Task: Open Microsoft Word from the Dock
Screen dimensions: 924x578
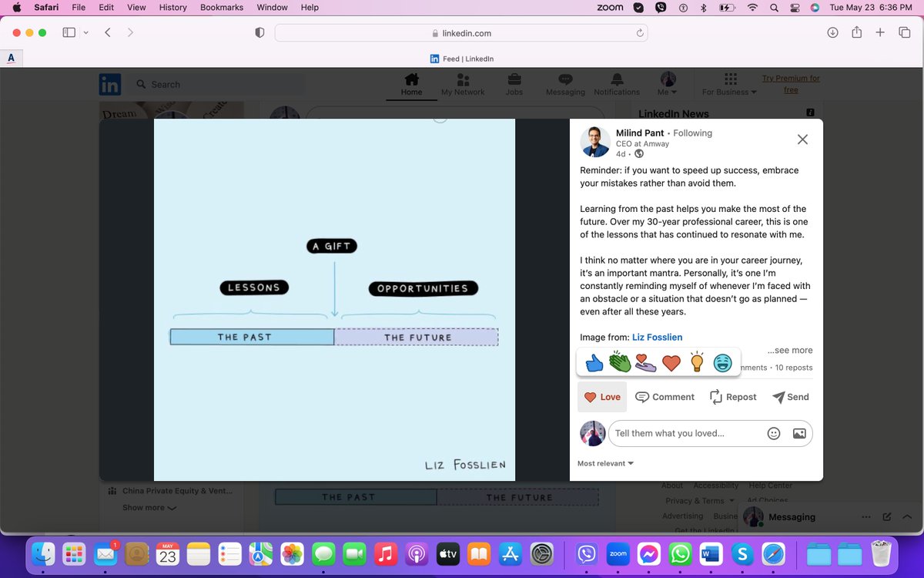Action: click(711, 553)
